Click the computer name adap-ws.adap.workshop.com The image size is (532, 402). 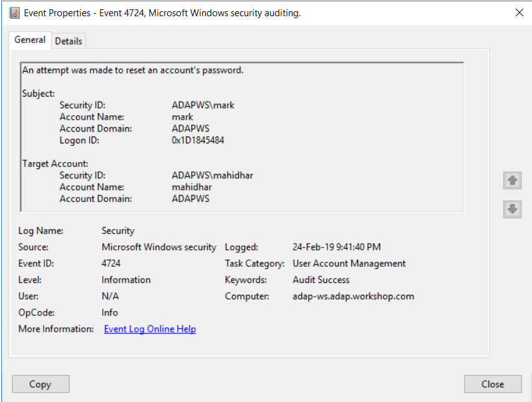click(x=353, y=296)
